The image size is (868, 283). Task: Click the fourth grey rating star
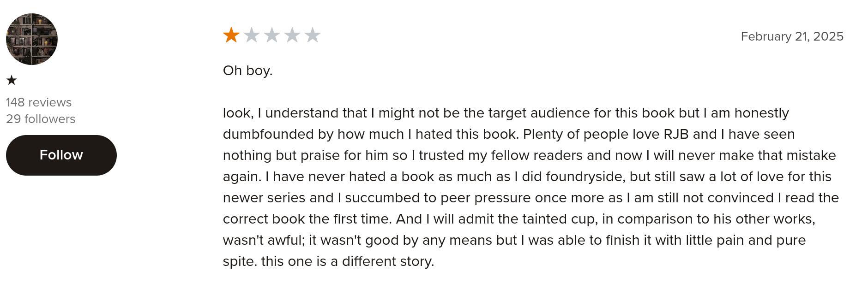tap(292, 35)
